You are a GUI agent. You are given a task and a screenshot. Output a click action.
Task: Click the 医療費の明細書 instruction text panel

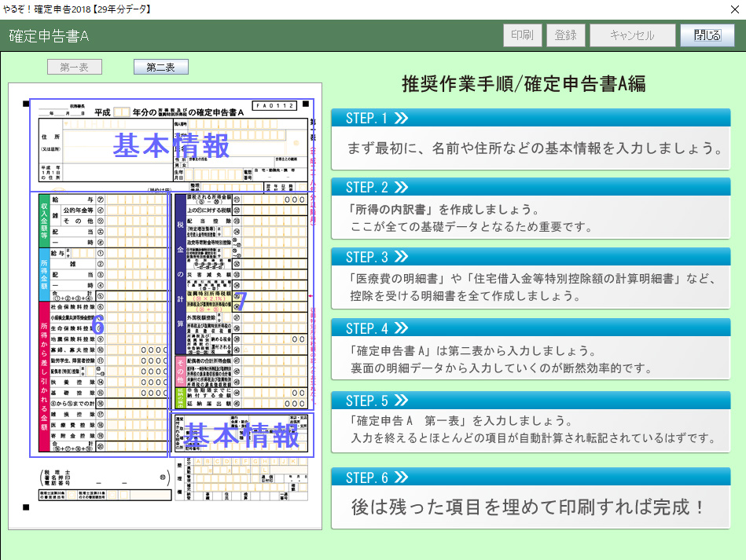531,288
